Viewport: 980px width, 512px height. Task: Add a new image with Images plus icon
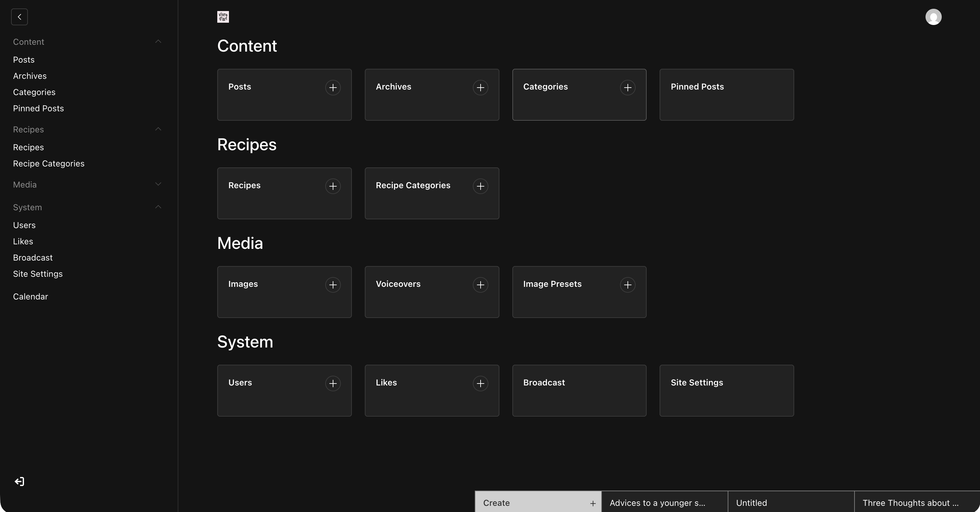332,285
